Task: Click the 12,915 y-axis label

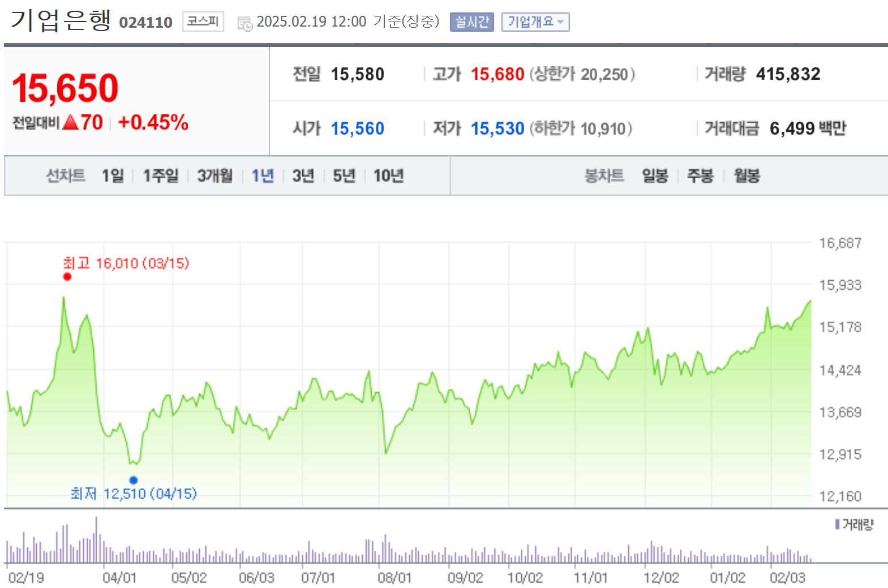Action: [x=840, y=454]
